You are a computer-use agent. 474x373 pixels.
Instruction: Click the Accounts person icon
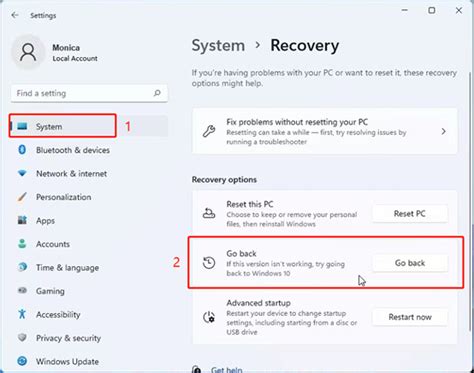[x=22, y=244]
